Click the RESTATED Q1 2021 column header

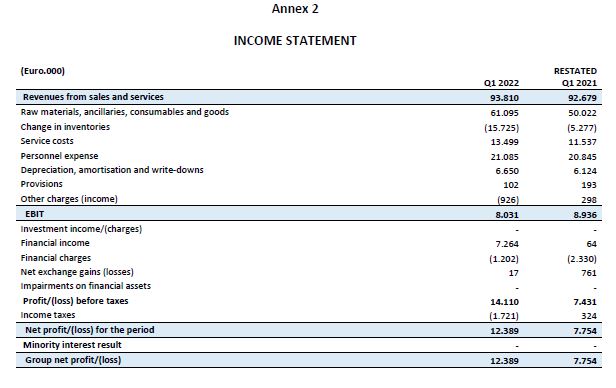coord(575,77)
